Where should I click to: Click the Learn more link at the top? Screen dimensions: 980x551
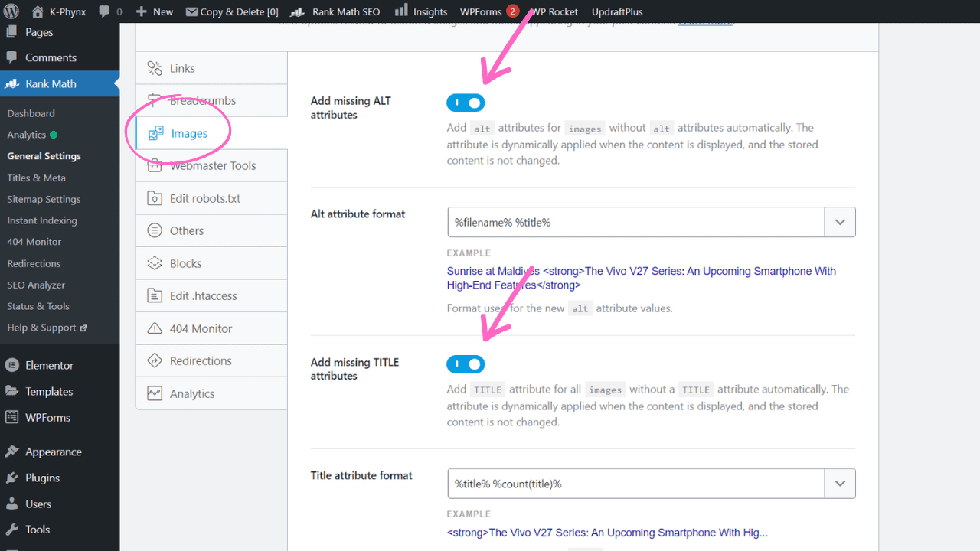click(x=704, y=21)
